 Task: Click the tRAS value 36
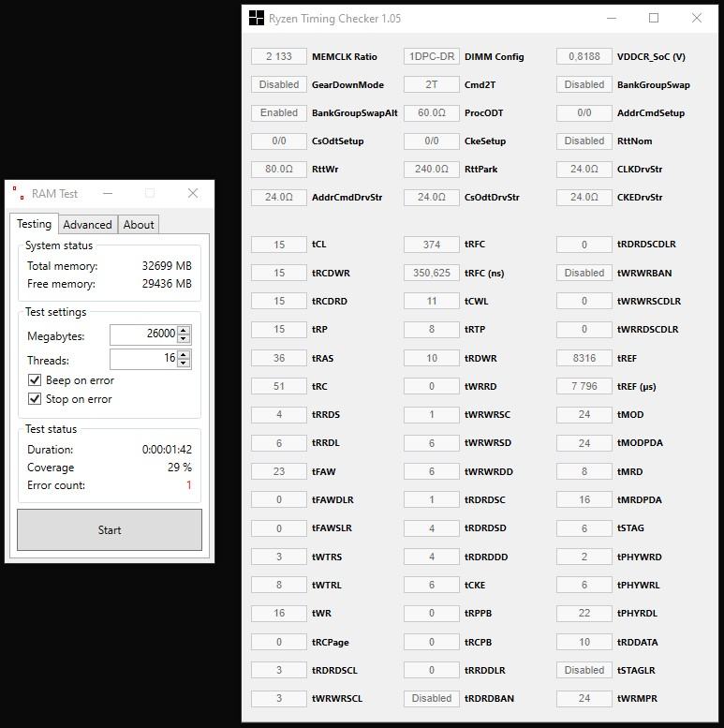click(279, 358)
